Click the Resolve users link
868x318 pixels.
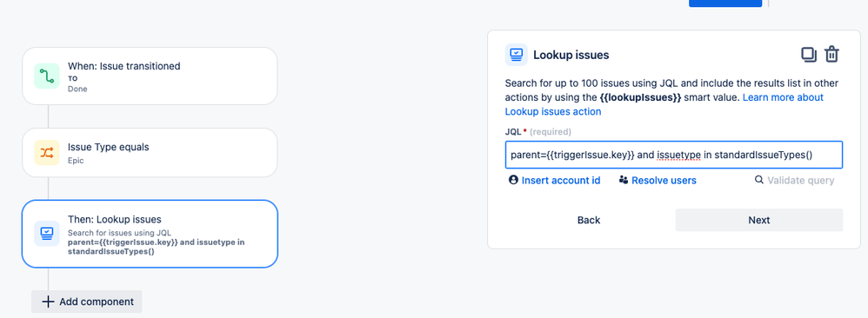point(664,181)
